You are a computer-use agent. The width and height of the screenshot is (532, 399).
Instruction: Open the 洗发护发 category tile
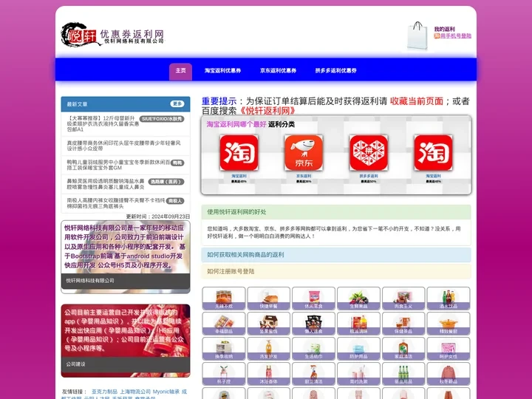pos(269,349)
